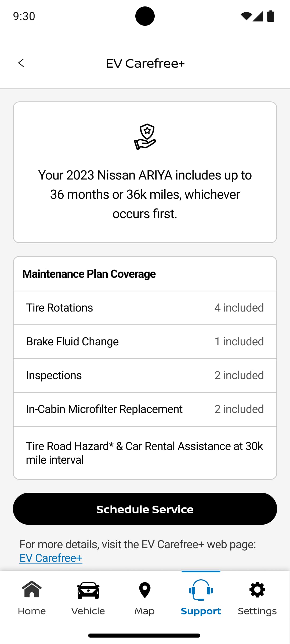This screenshot has width=290, height=644.
Task: Open the Map pin icon
Action: 145,590
